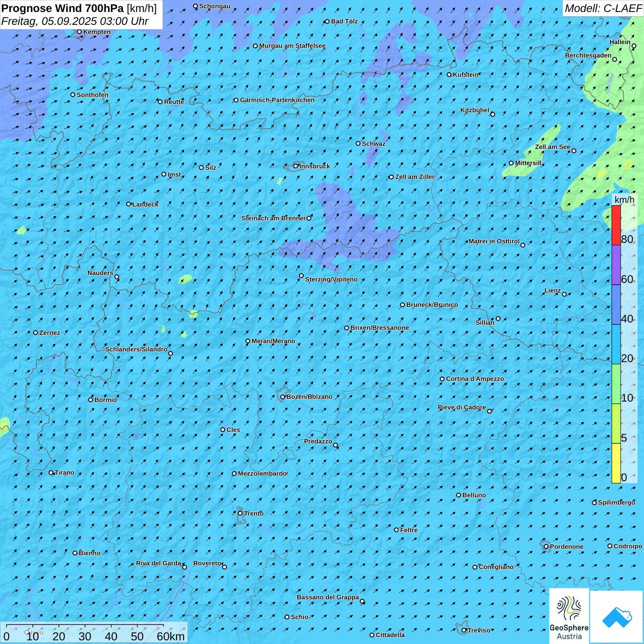
Task: Click the Matrei in Osttirol label
Action: coord(494,241)
